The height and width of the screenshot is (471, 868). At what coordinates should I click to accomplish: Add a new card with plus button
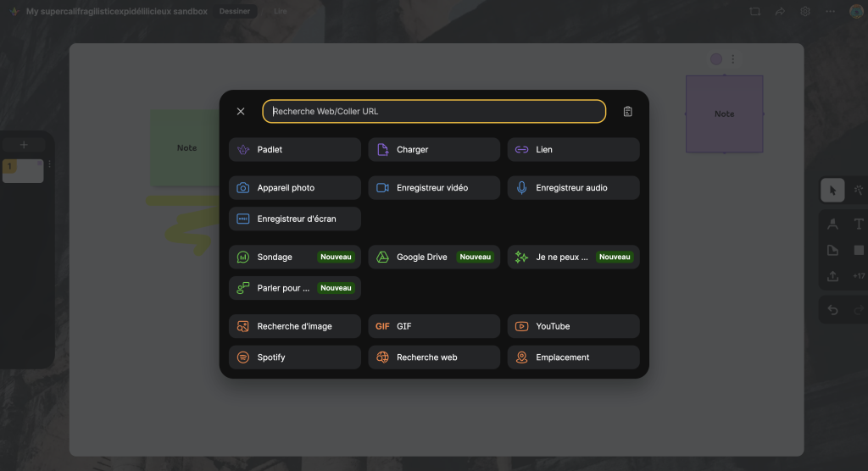(x=23, y=145)
